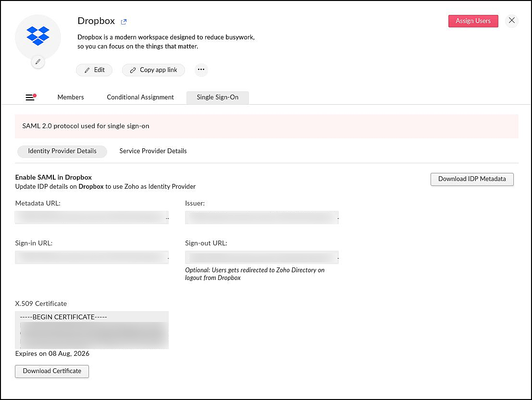Click the Sign-in URL field

tap(92, 257)
